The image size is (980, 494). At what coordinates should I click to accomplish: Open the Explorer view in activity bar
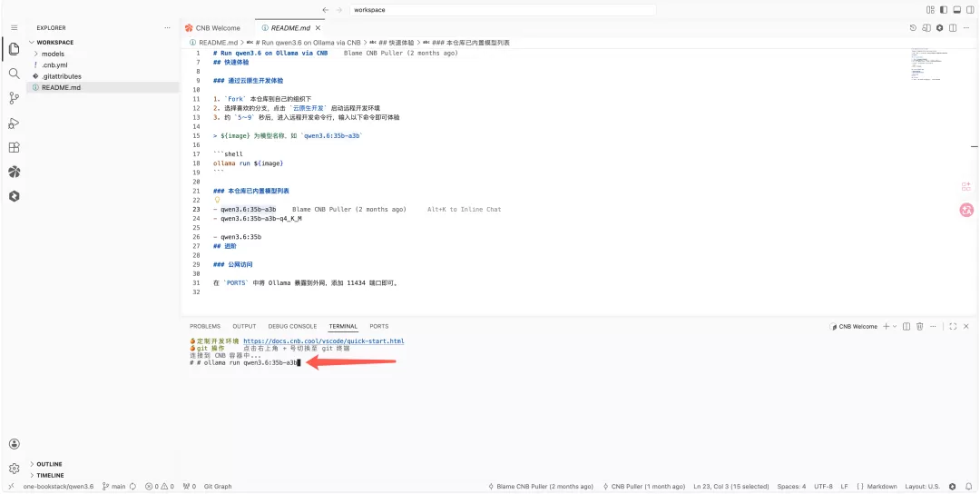tap(14, 49)
